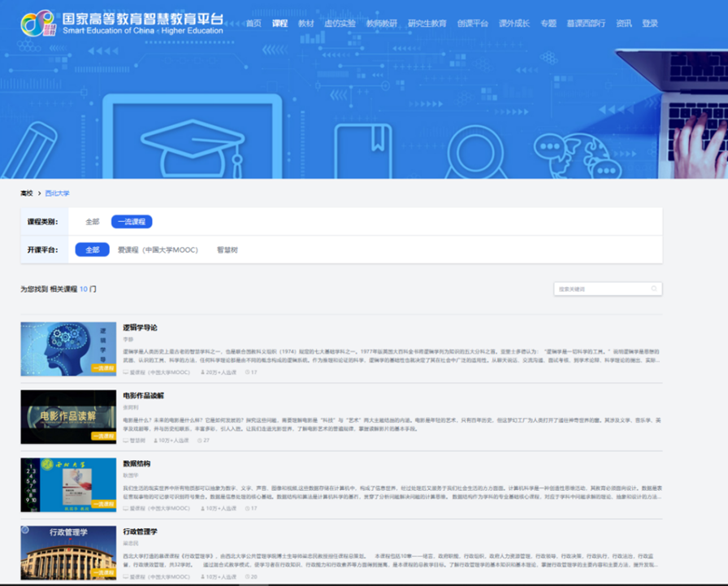The width and height of the screenshot is (728, 586).
Task: Click the breadcrumb arrow after 高校
Action: pyautogui.click(x=38, y=193)
